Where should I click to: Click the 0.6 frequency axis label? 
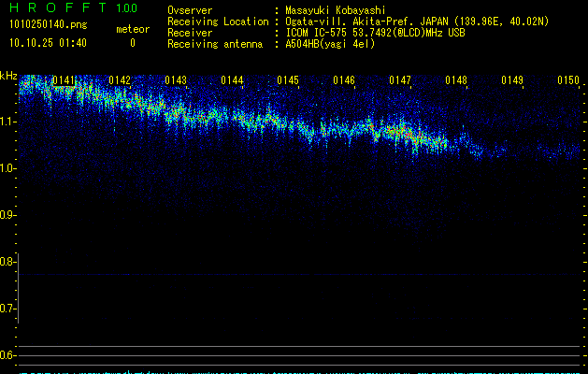pos(7,355)
